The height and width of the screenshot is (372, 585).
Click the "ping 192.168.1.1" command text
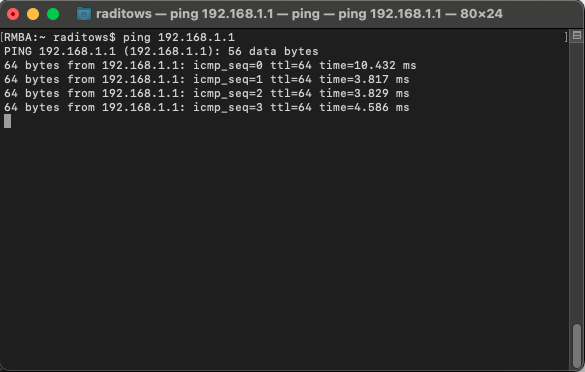(x=179, y=37)
